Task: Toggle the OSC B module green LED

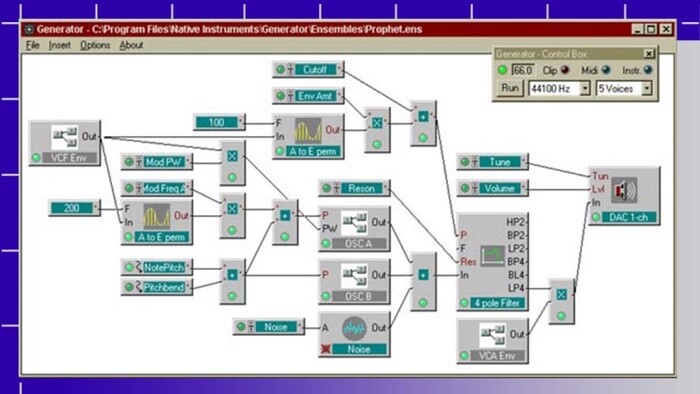Action: (x=326, y=296)
